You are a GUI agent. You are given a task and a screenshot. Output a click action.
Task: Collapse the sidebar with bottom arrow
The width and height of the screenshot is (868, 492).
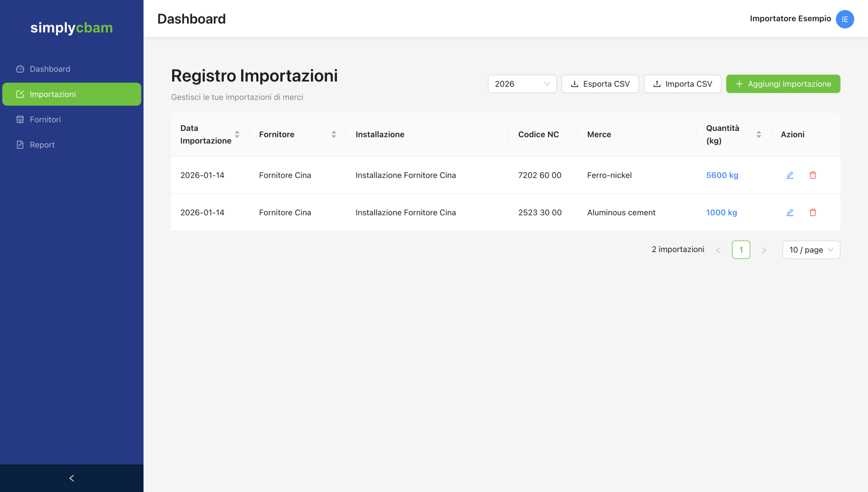click(72, 478)
